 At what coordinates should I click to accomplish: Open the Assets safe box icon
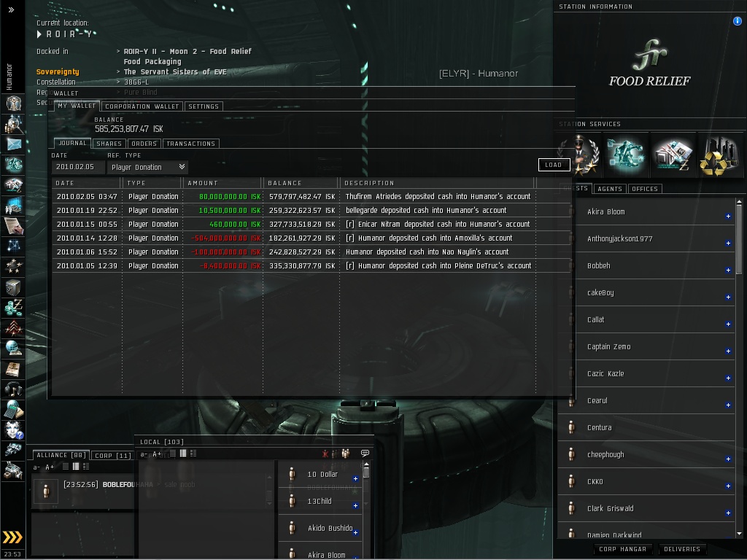[x=13, y=287]
